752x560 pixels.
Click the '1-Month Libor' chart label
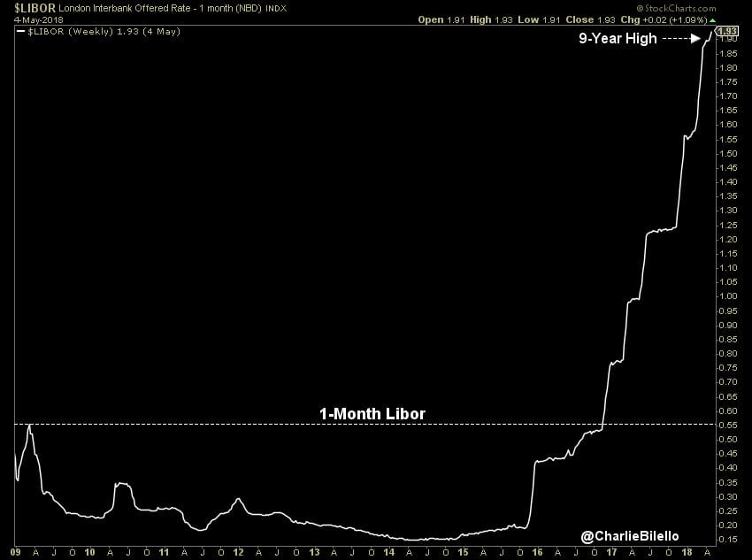point(372,414)
